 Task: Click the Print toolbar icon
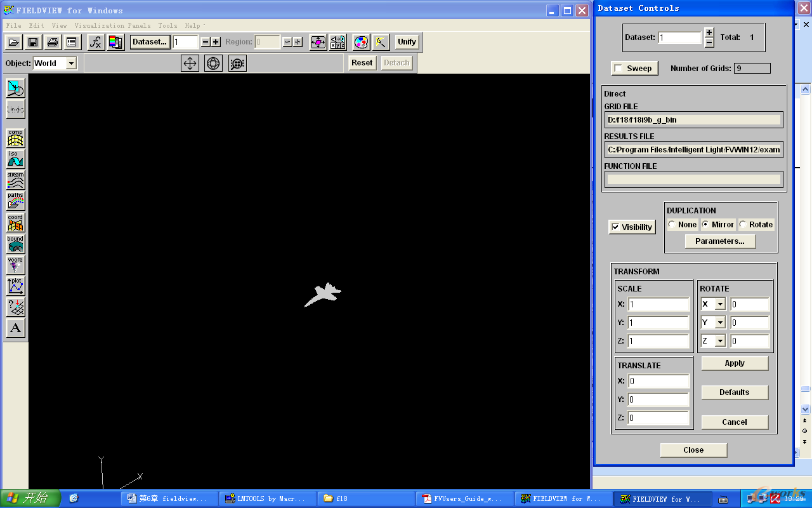53,42
